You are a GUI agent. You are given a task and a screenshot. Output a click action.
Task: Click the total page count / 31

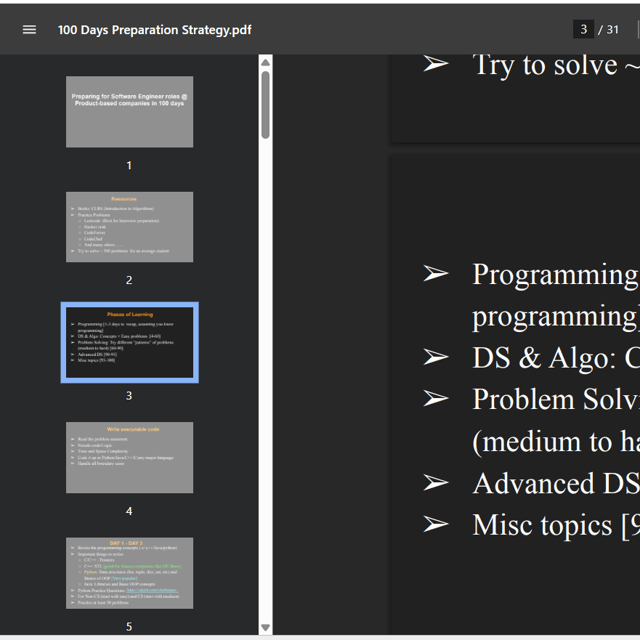[x=608, y=30]
